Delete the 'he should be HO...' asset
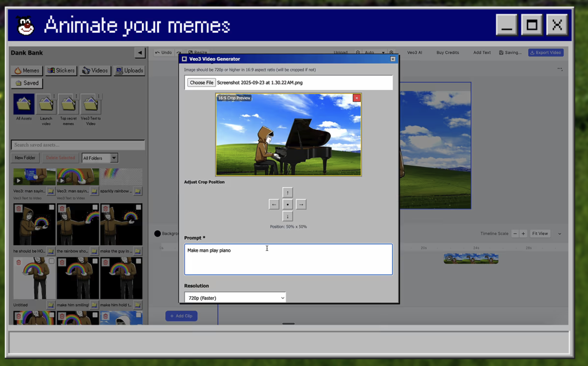The width and height of the screenshot is (588, 366). tap(19, 209)
